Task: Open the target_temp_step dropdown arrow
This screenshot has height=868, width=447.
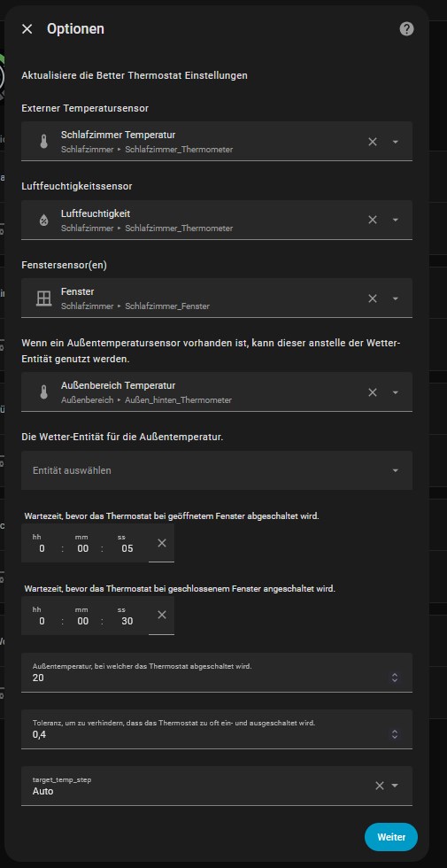Action: tap(395, 786)
